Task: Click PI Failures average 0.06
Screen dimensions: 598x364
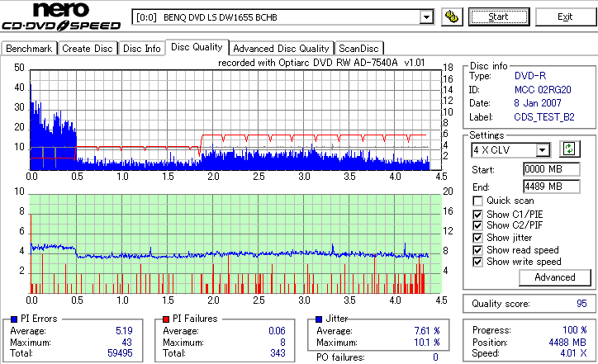Action: [277, 331]
